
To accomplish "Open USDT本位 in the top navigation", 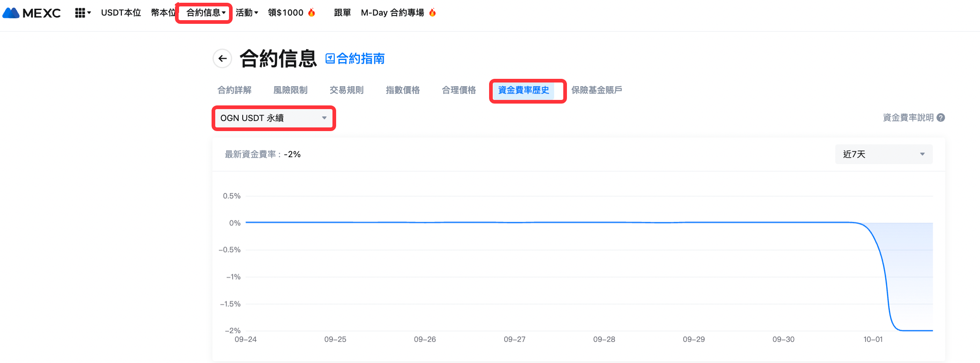I will click(x=121, y=13).
